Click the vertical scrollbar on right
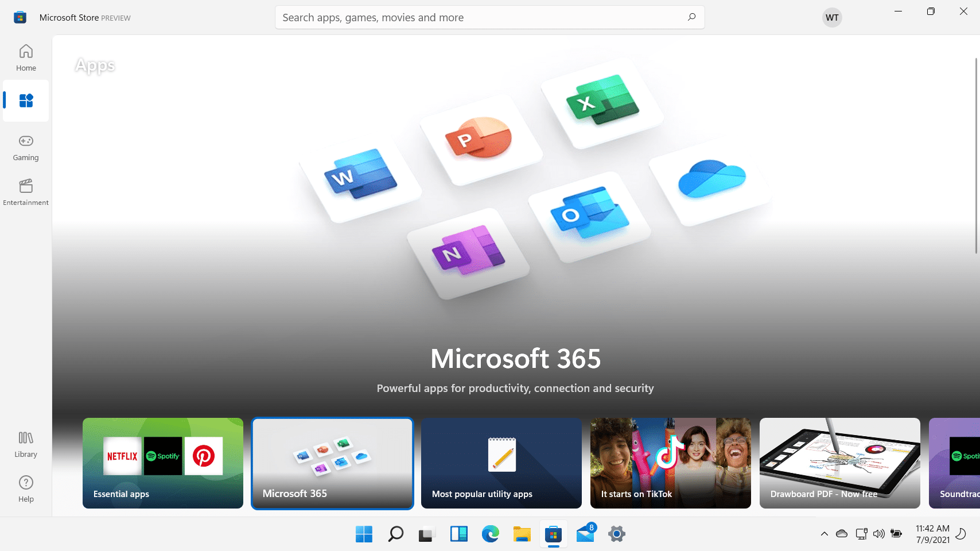Viewport: 980px width, 551px height. [976, 155]
